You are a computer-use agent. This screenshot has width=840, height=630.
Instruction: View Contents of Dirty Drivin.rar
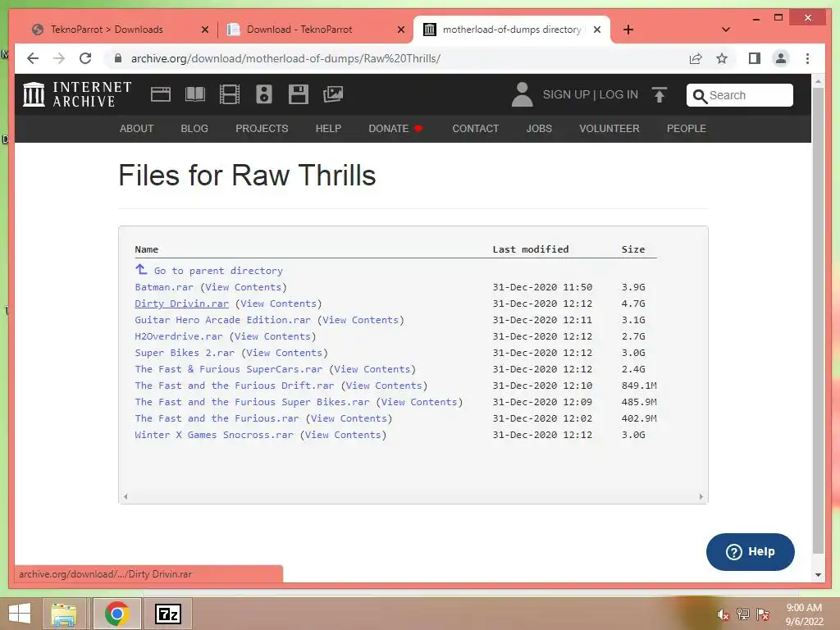(x=279, y=304)
